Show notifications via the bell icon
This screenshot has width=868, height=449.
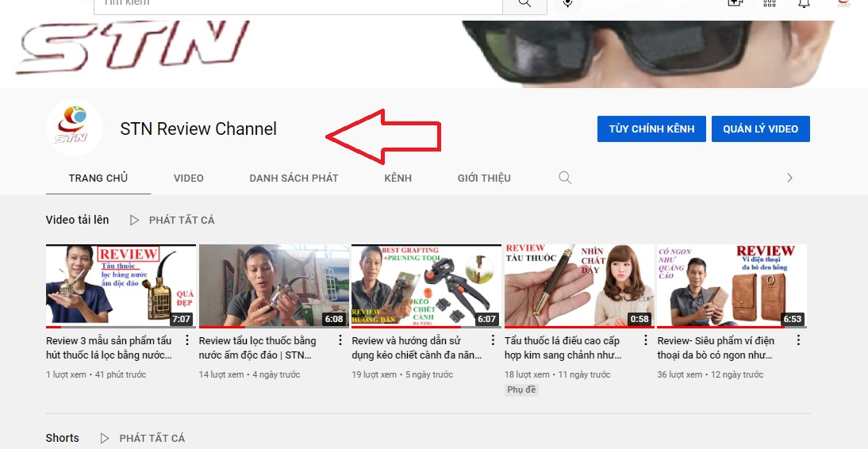(804, 4)
